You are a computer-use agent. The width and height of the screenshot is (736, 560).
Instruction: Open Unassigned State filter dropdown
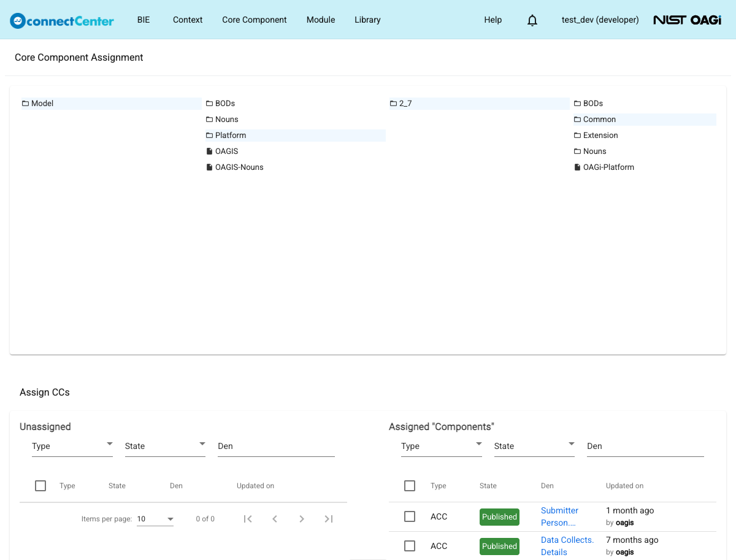(x=165, y=446)
